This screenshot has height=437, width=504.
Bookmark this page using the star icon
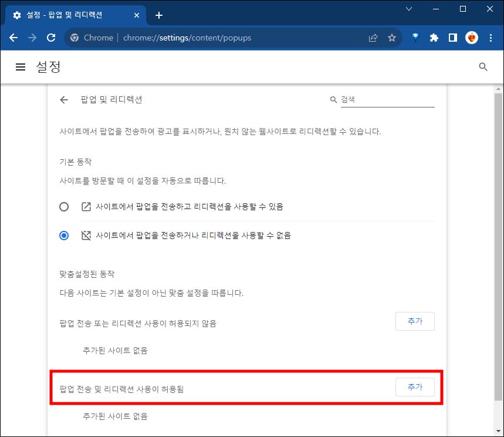click(391, 37)
